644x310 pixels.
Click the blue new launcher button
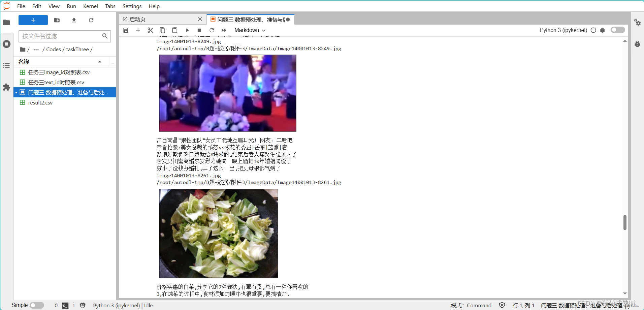point(33,20)
